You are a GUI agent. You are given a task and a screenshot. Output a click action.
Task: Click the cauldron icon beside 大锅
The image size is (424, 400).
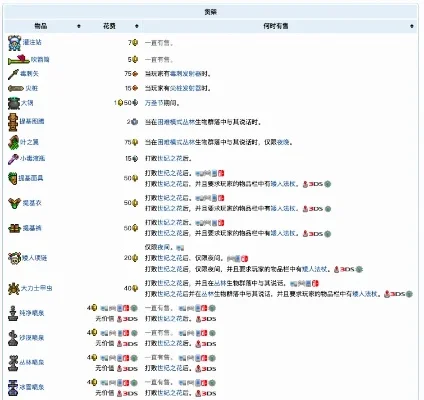pyautogui.click(x=14, y=103)
